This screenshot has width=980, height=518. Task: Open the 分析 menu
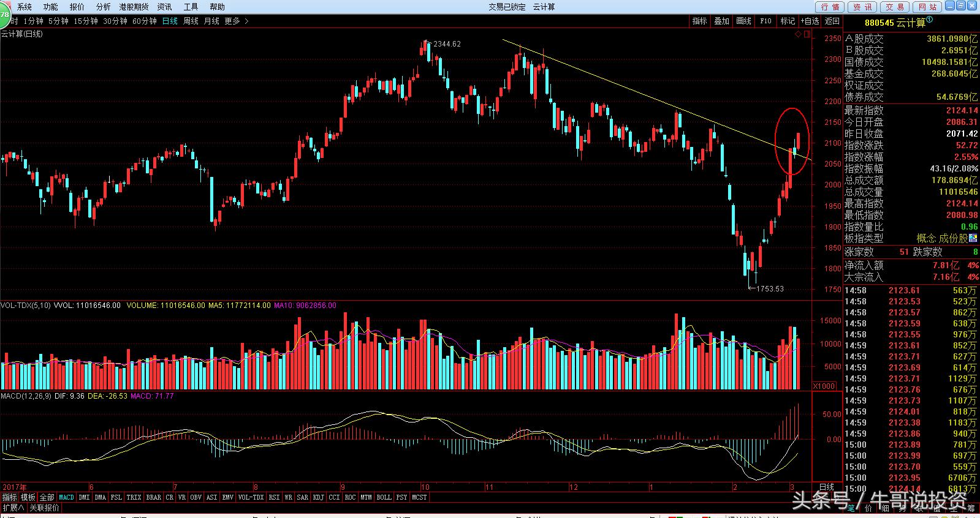click(104, 7)
